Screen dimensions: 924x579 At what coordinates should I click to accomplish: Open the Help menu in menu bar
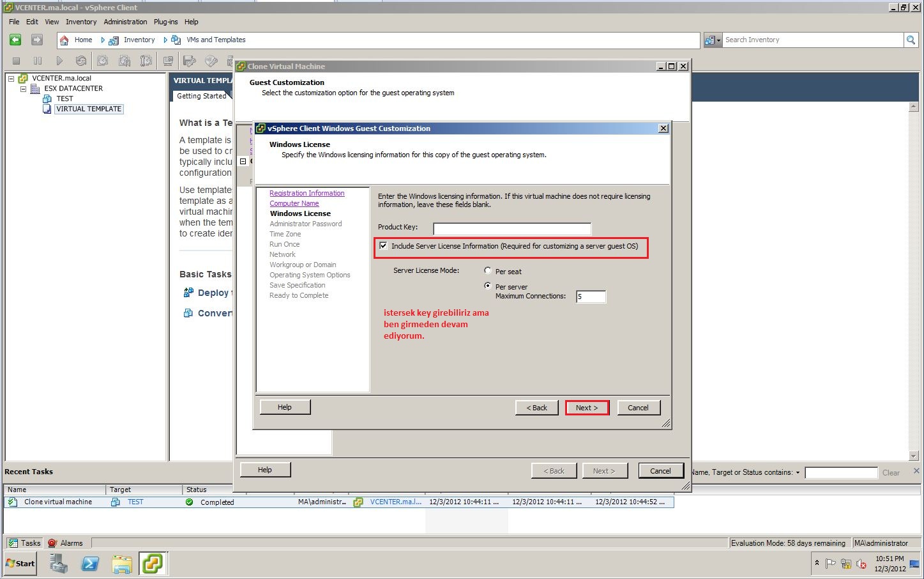tap(191, 22)
